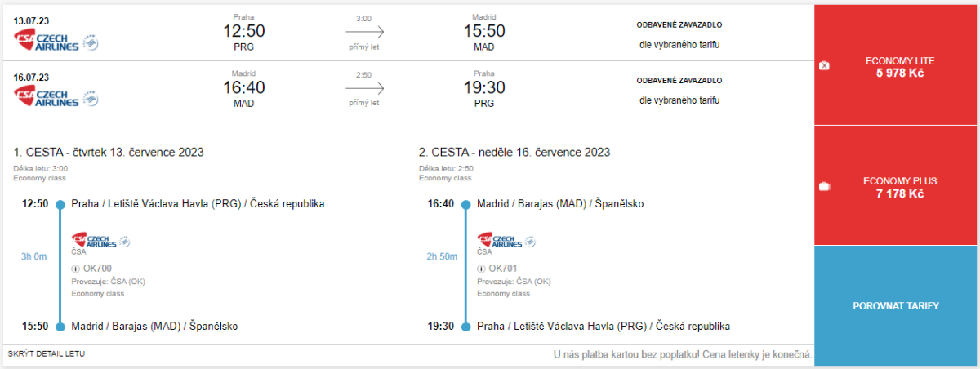This screenshot has height=369, width=980.
Task: Open Porovnat tarify fare comparison
Action: pos(897,306)
